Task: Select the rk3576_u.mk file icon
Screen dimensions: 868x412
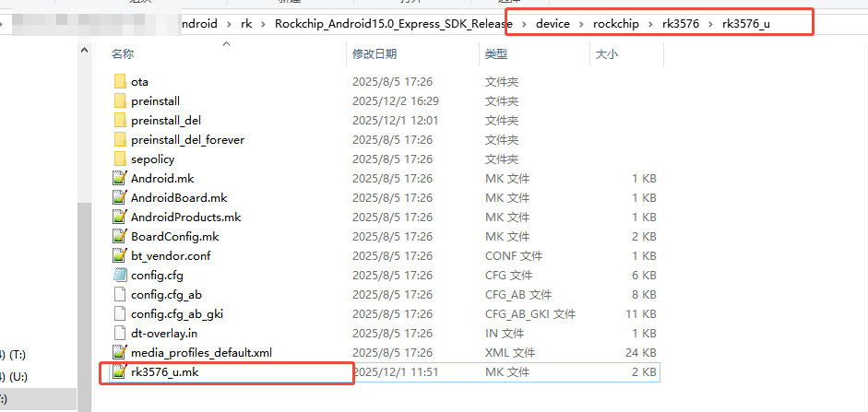Action: (118, 372)
